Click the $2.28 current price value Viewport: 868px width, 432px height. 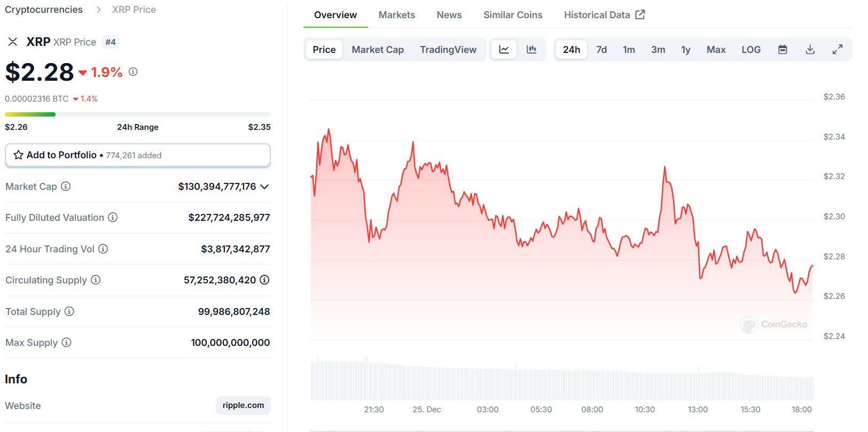[x=40, y=72]
